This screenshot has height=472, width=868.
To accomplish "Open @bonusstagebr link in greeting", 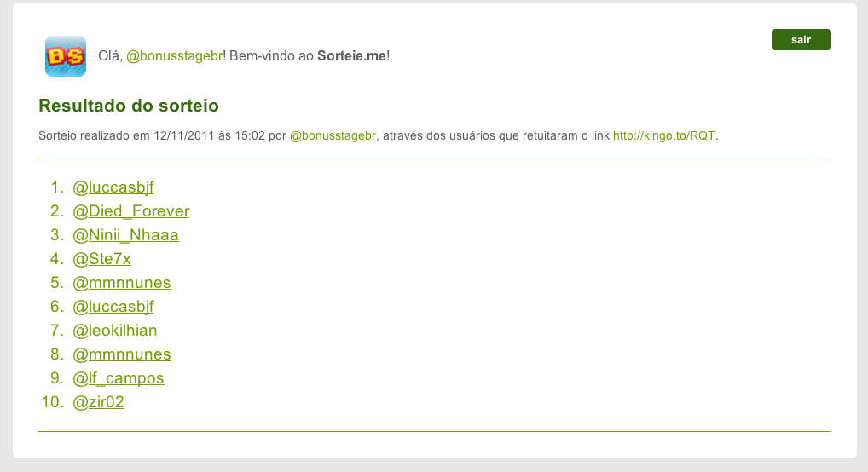I will point(175,56).
